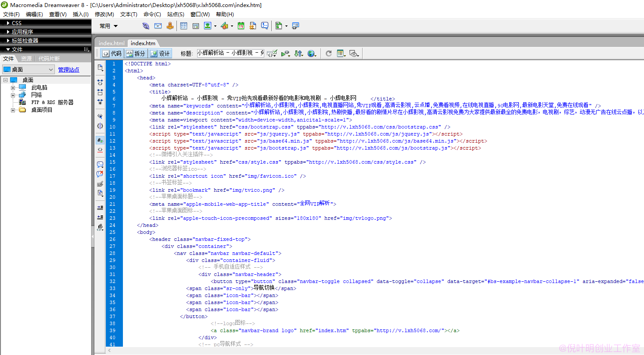The height and width of the screenshot is (355, 644).
Task: Preview in browser globe icon
Action: click(x=312, y=54)
